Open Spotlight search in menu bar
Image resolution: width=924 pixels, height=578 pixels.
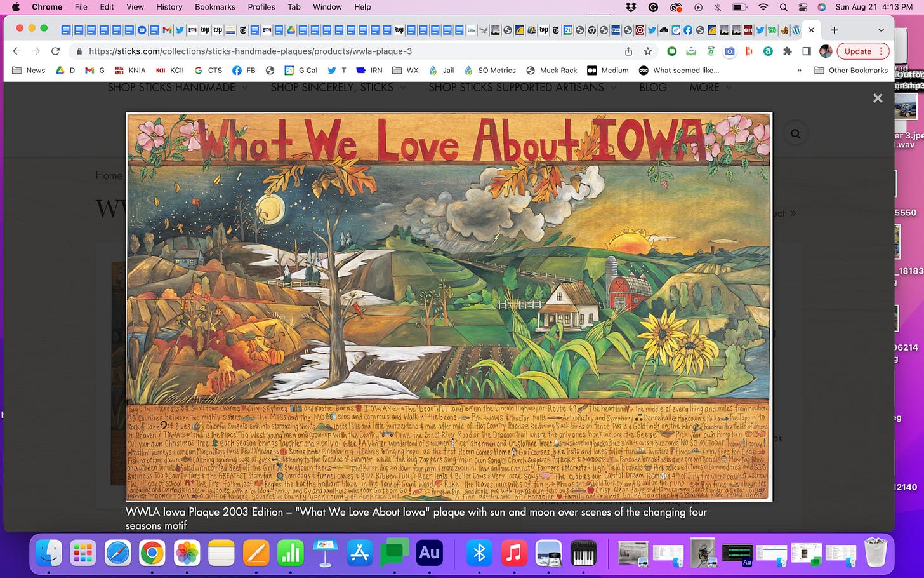pos(784,7)
